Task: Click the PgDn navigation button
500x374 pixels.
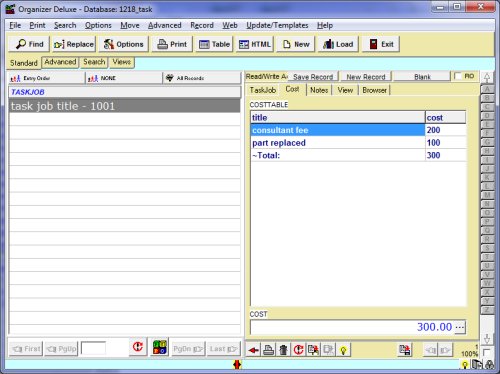Action: 188,349
